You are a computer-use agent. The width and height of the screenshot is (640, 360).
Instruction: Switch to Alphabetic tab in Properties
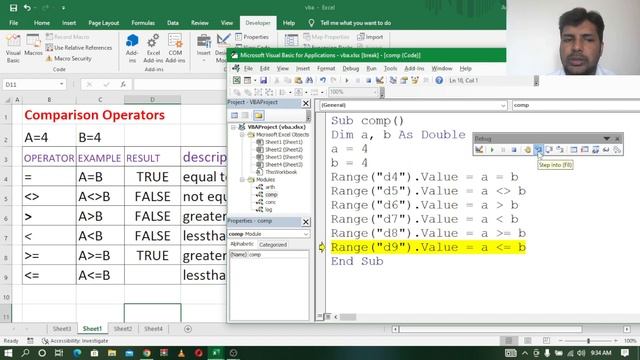click(x=242, y=244)
